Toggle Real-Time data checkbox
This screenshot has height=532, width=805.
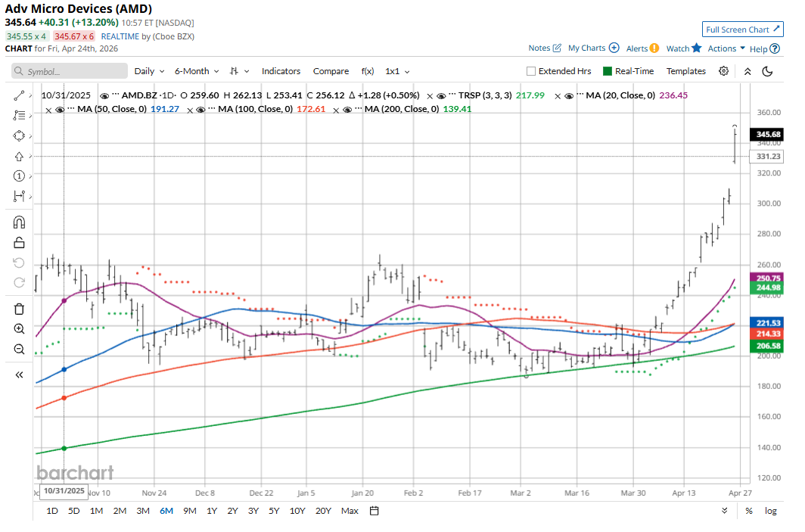coord(608,71)
